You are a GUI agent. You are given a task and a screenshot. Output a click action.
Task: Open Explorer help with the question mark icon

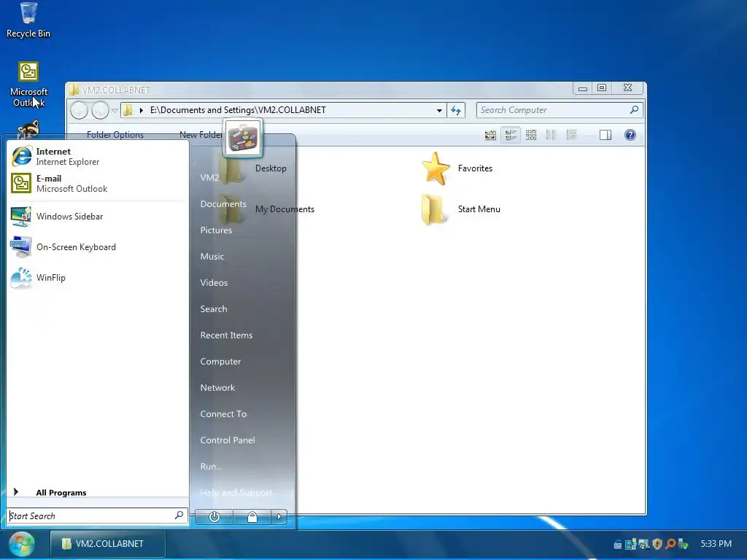point(630,135)
